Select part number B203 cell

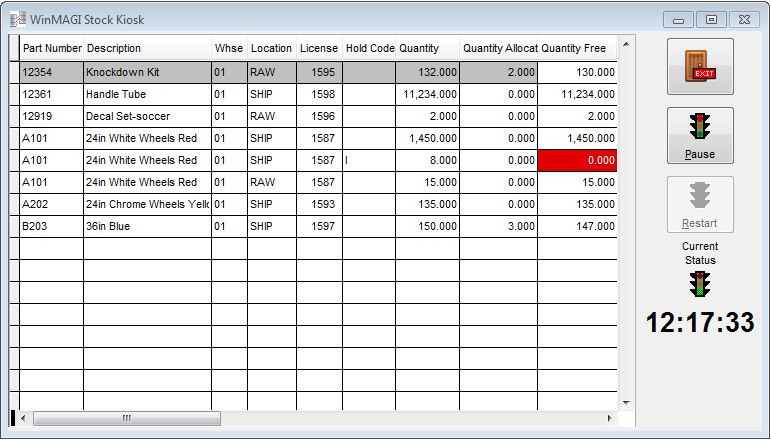click(52, 227)
